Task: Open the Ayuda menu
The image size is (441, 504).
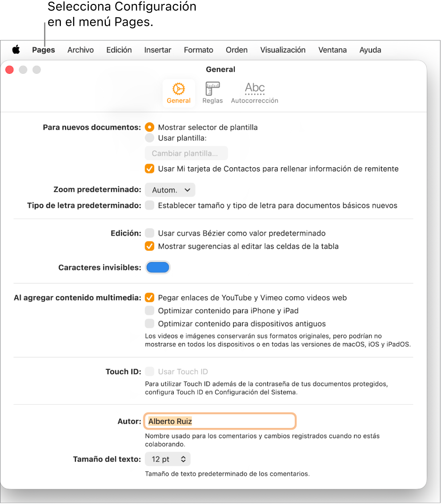Action: click(370, 50)
